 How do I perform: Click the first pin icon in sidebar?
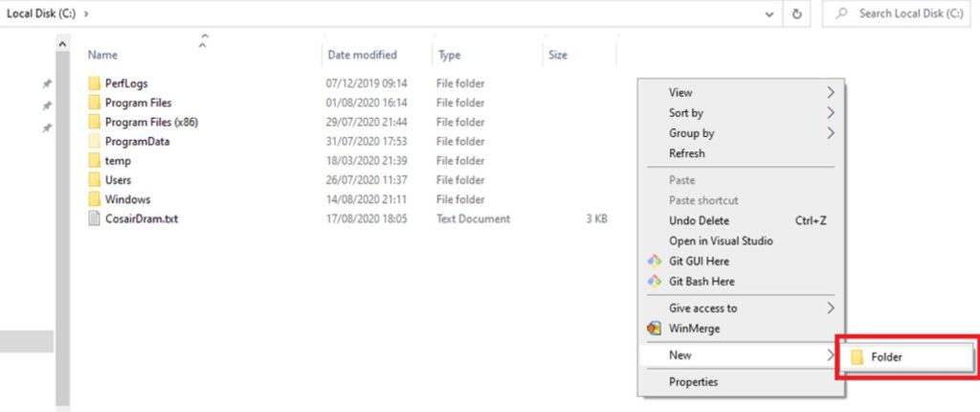(47, 83)
